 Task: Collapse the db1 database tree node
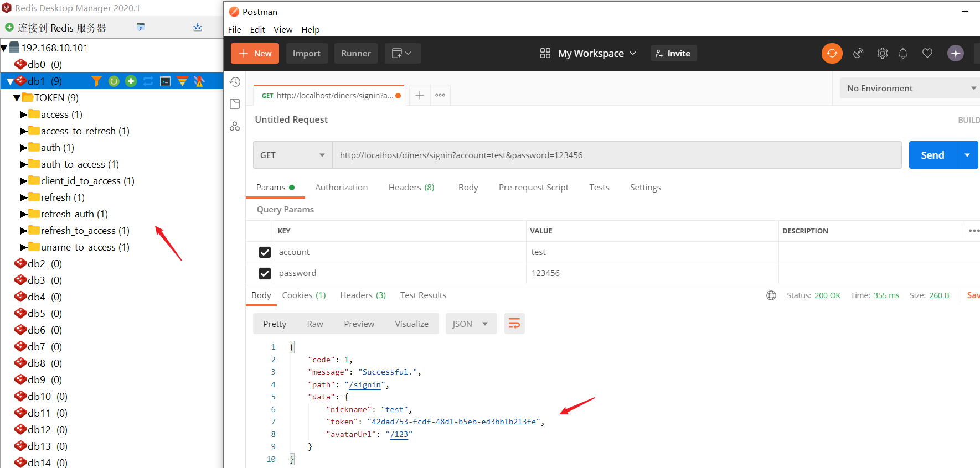pos(10,81)
